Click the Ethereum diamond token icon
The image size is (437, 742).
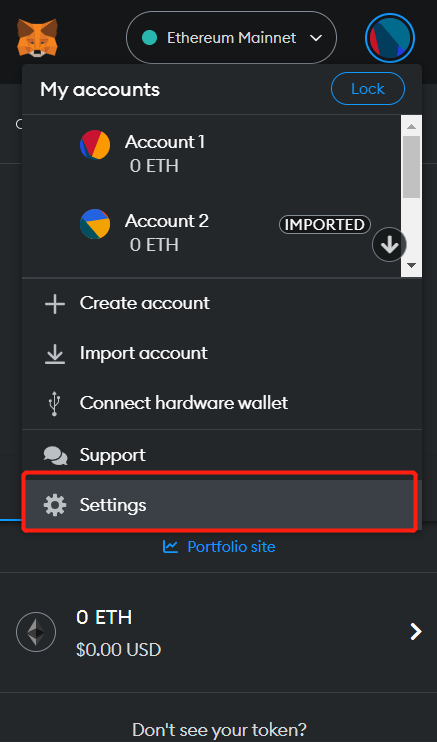[x=36, y=632]
